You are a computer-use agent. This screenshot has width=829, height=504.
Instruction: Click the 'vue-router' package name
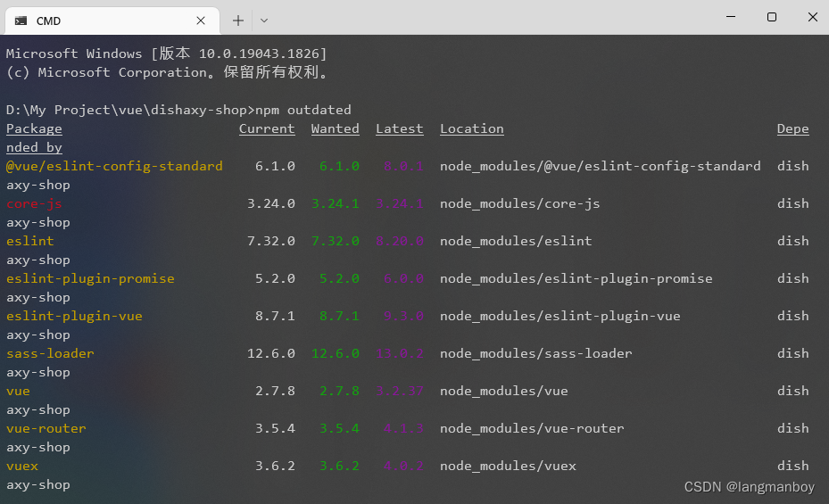click(x=46, y=428)
